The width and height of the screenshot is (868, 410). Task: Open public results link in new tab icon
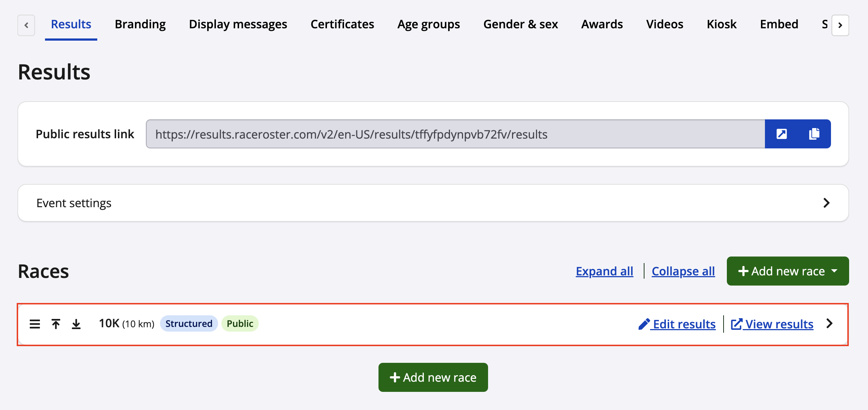pos(782,134)
